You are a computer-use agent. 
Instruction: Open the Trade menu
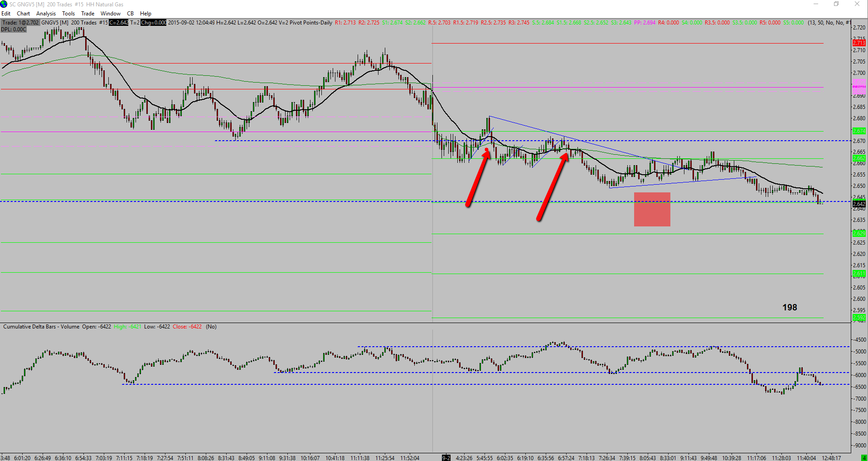pos(87,14)
